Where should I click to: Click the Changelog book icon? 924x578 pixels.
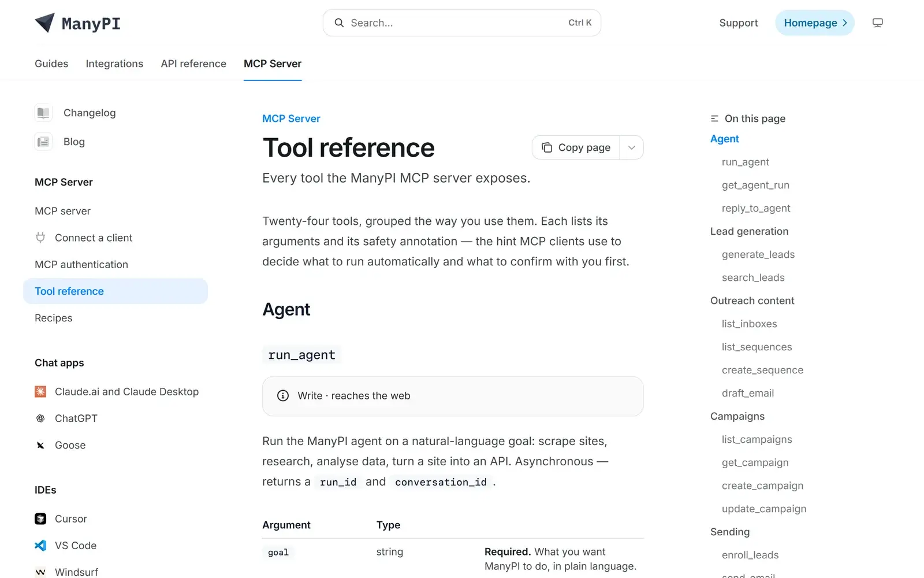click(43, 113)
